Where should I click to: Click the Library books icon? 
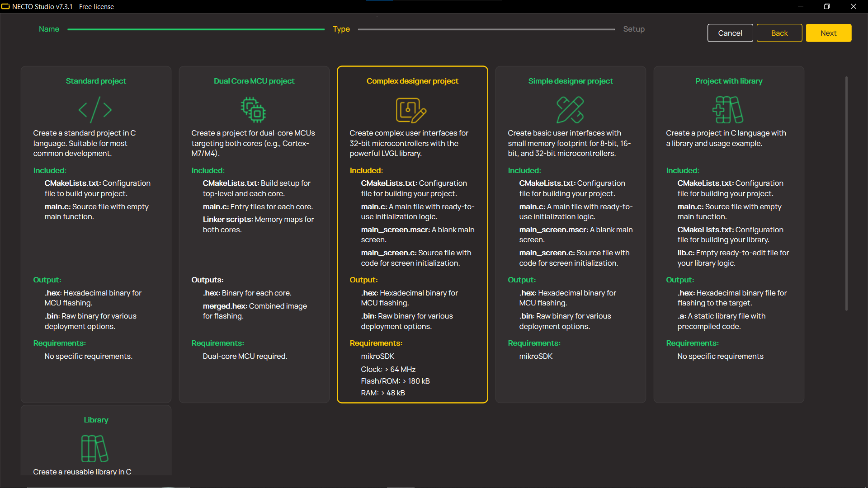[94, 448]
